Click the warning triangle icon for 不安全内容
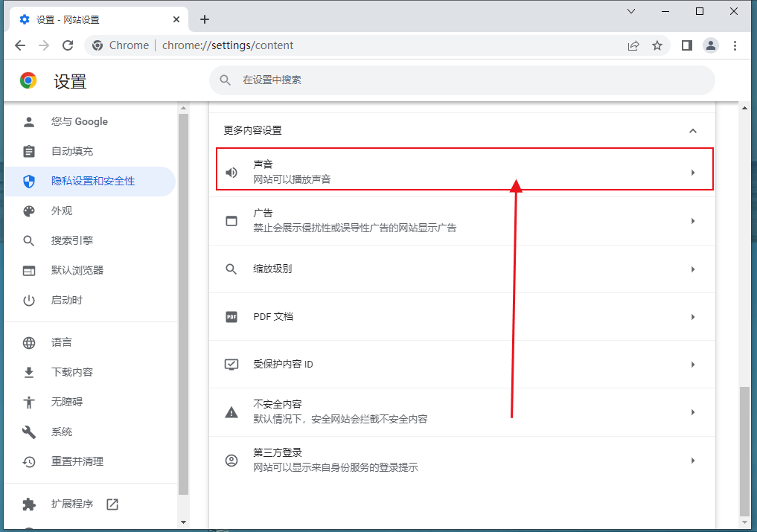Screen dimensions: 757x532 (x=231, y=412)
